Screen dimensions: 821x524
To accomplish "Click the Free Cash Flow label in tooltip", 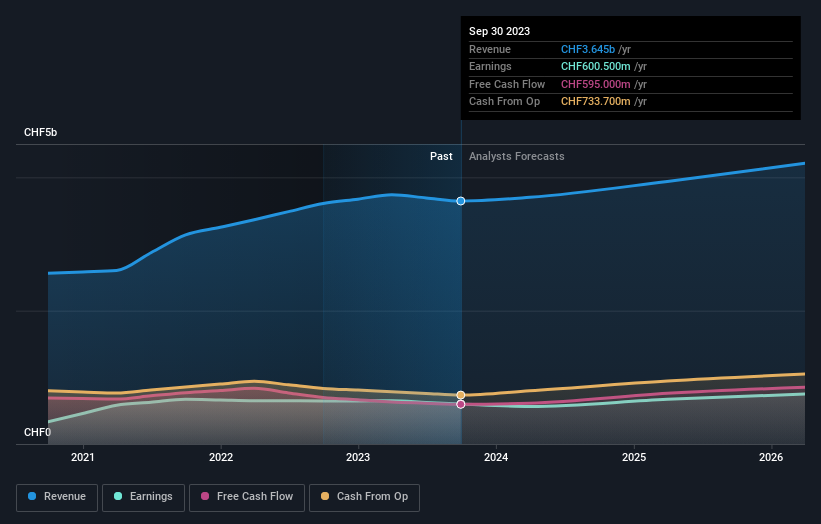I will 507,84.
